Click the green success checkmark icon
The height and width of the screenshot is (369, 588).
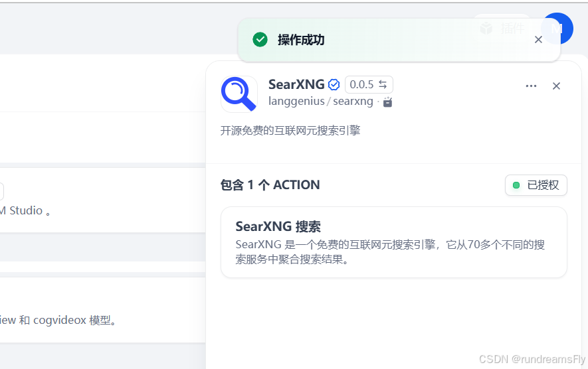(x=260, y=40)
